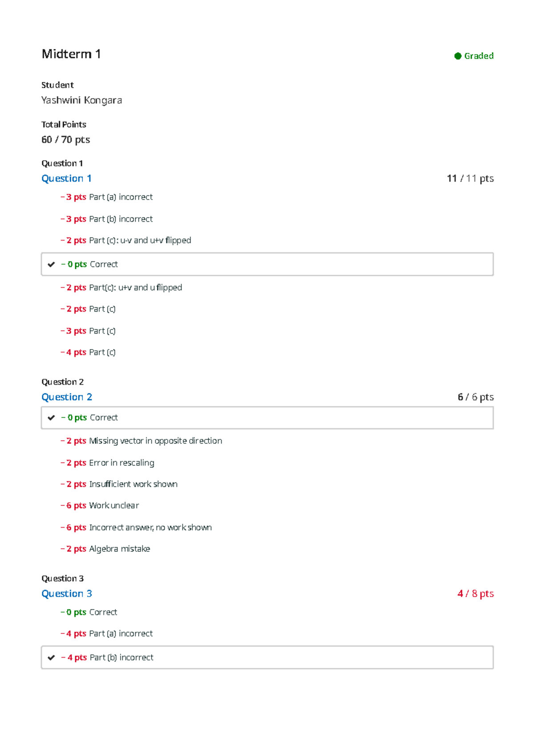Click checkmark icon in Question 1 Correct row
Screen dimensions: 534x756
coord(51,264)
